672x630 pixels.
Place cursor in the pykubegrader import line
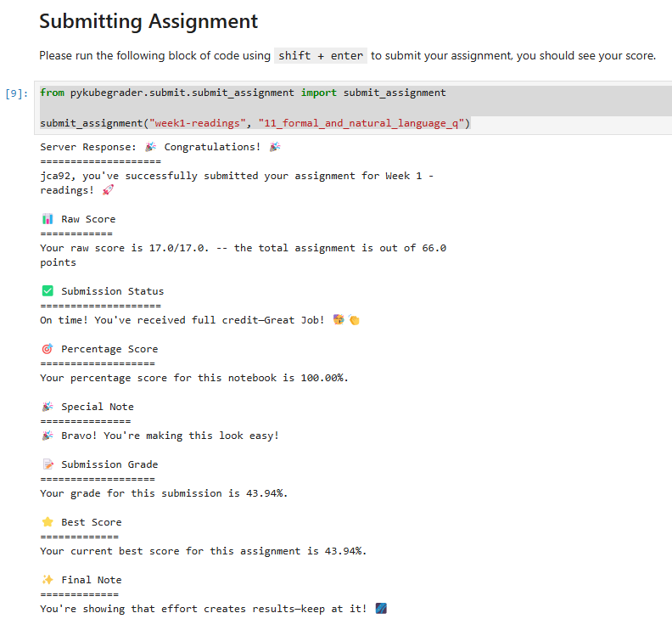pyautogui.click(x=243, y=92)
